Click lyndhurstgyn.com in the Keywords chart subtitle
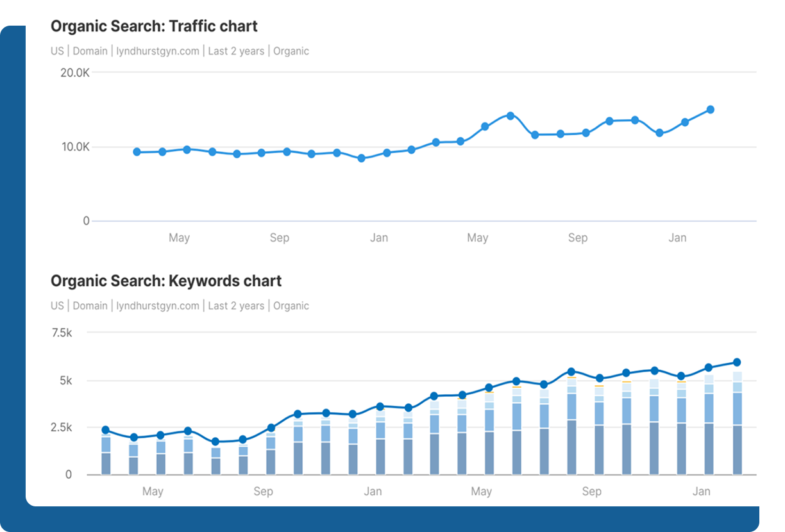This screenshot has height=532, width=785. tap(158, 306)
